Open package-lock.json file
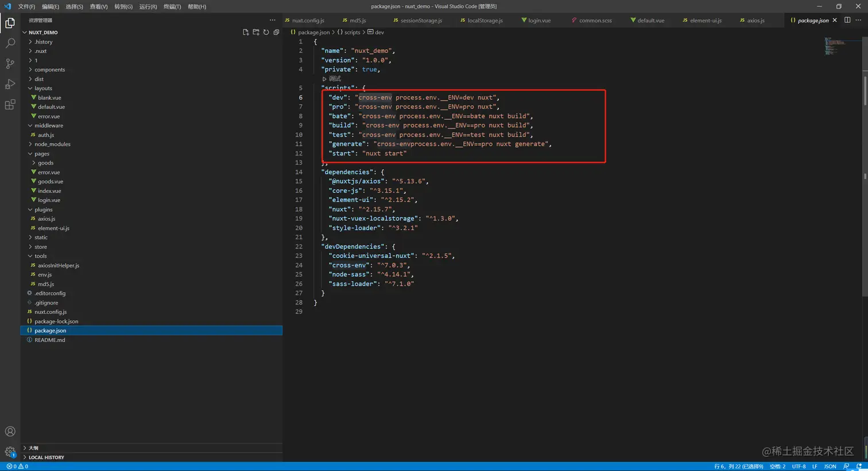Screen dimensions: 868x471 pyautogui.click(x=152, y=321)
